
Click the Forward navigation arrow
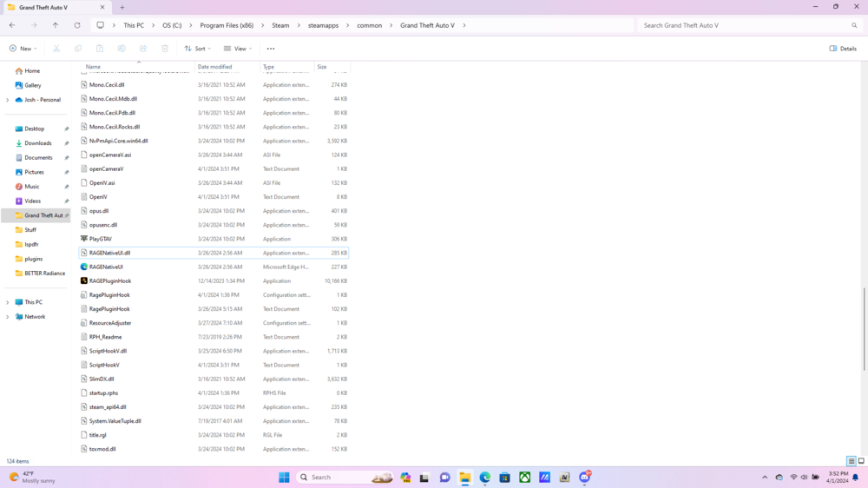click(x=34, y=25)
